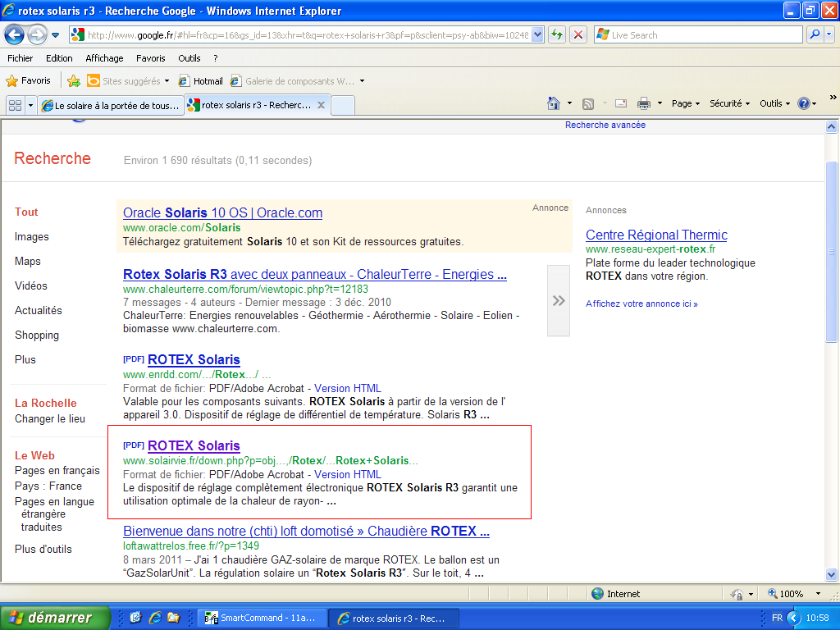Click the vertical scrollbar down arrow

(x=831, y=574)
